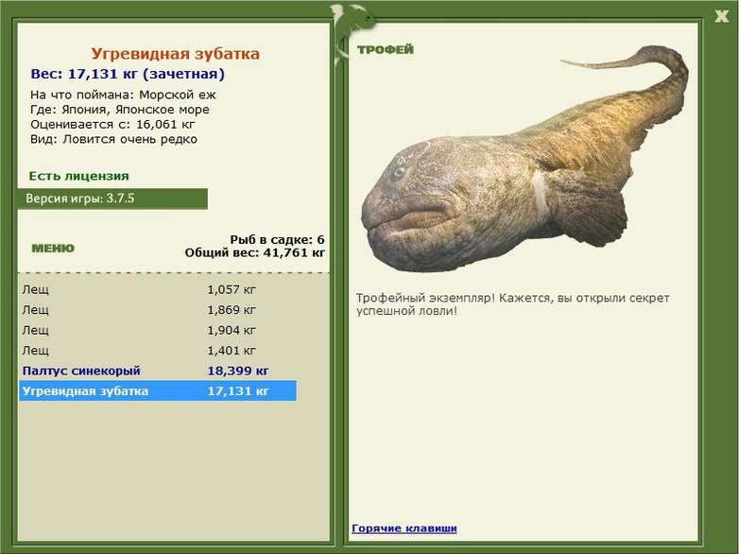Select the Лещ weighing 1,401 кг
The width and height of the screenshot is (756, 554).
(x=158, y=351)
